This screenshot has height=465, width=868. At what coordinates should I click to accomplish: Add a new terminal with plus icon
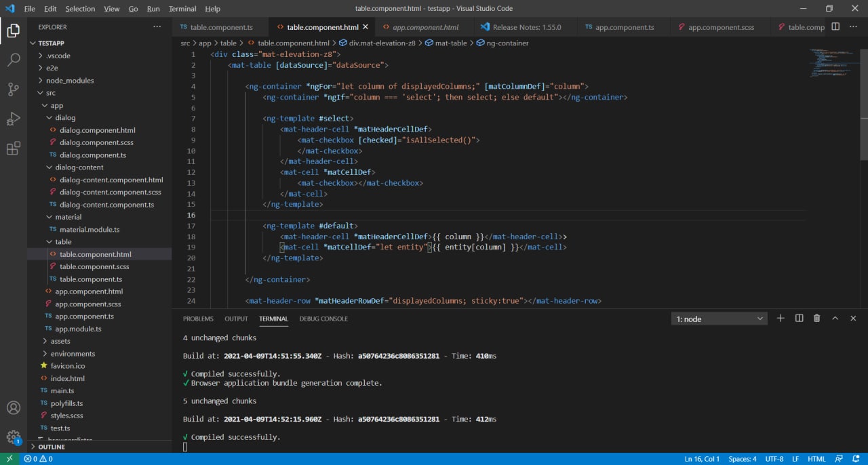point(781,319)
